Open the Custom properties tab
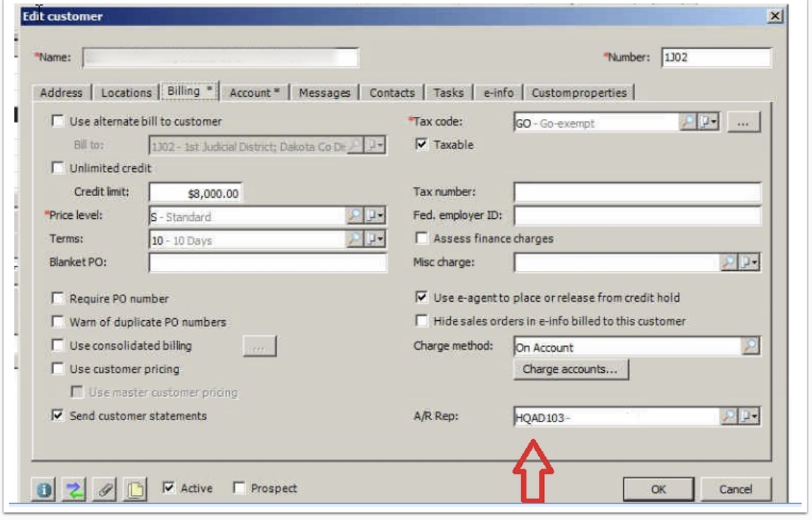Image resolution: width=812 pixels, height=520 pixels. (579, 93)
